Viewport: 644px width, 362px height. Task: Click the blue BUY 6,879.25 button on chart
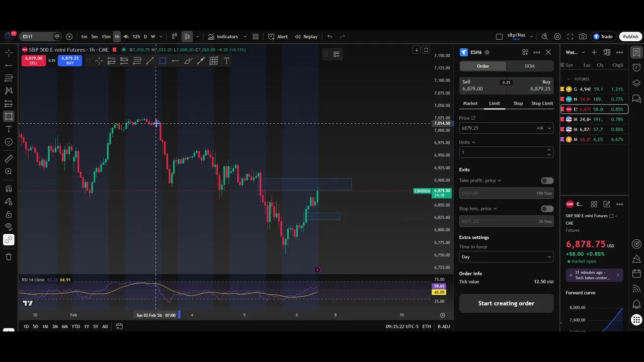pos(70,60)
